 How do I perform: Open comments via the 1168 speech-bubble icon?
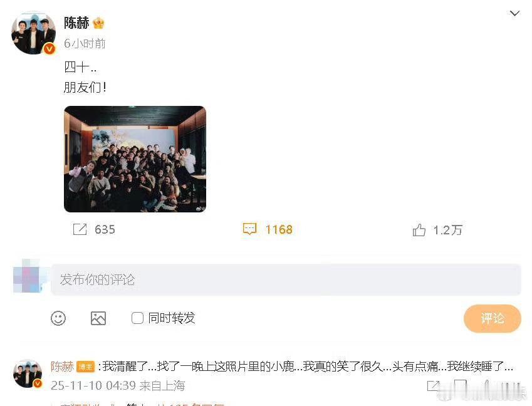(x=250, y=229)
